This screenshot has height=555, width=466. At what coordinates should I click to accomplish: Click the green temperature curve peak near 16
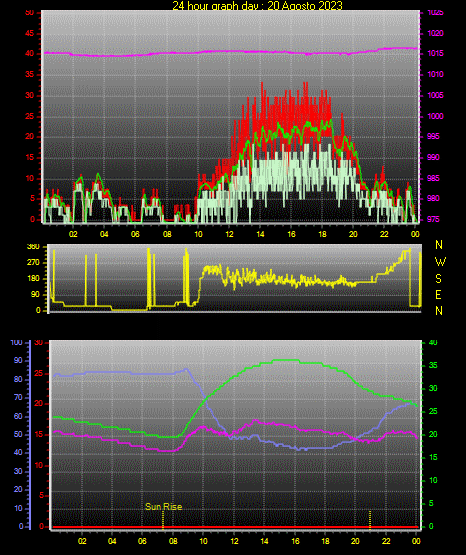click(x=286, y=360)
